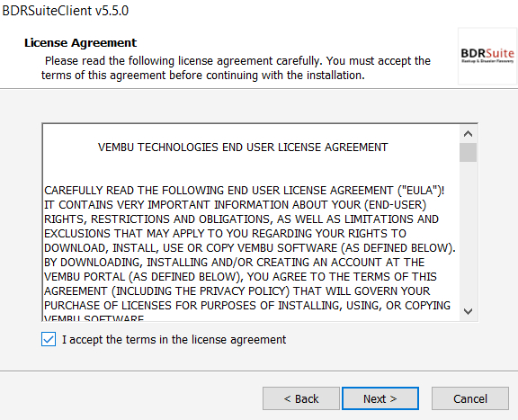
Task: Click the BDRSuite logo image
Action: [487, 56]
